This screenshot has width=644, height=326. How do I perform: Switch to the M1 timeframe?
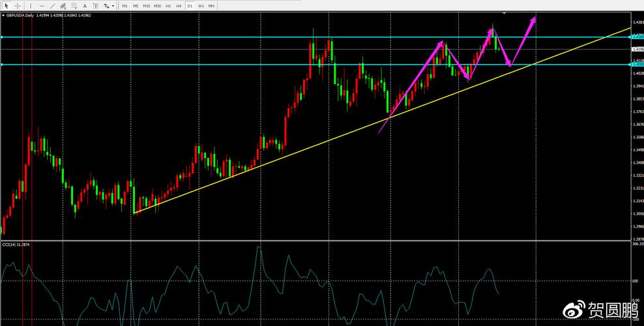tap(124, 6)
